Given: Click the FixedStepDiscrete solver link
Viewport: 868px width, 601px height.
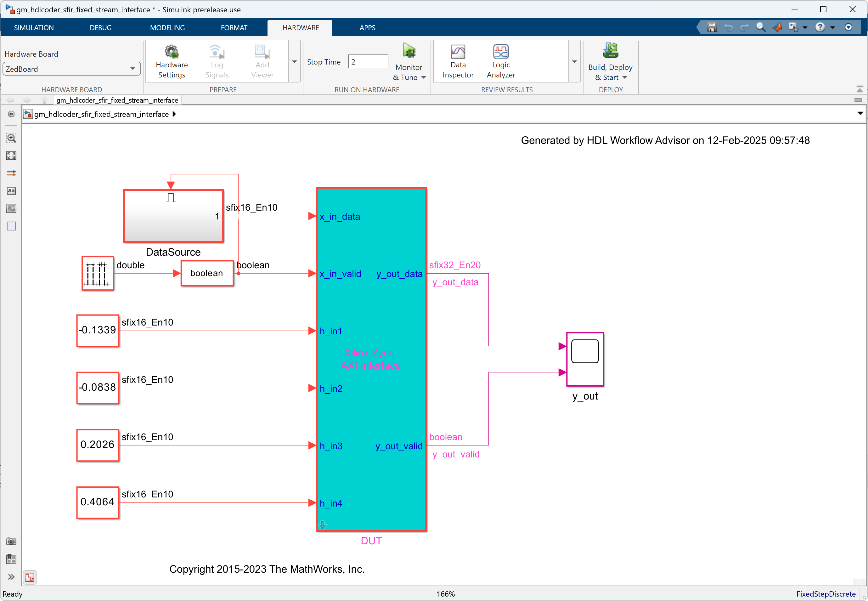Looking at the screenshot, I should pos(826,594).
